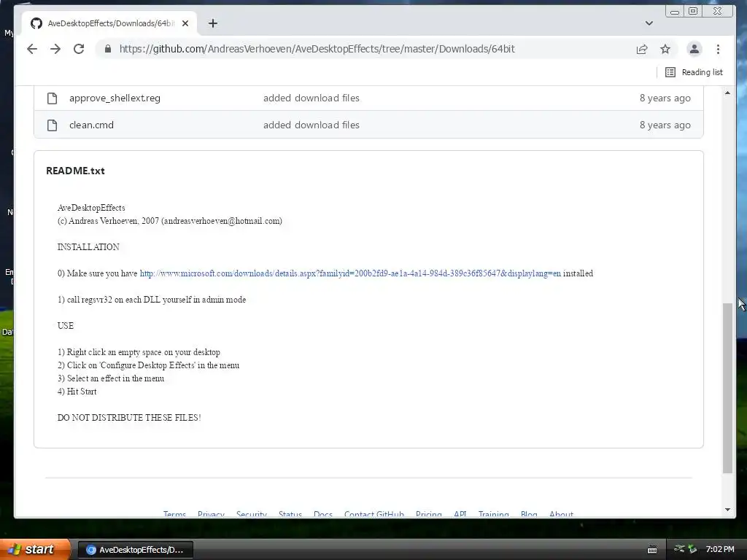Click the USE heading text
This screenshot has width=747, height=560.
[x=65, y=326]
